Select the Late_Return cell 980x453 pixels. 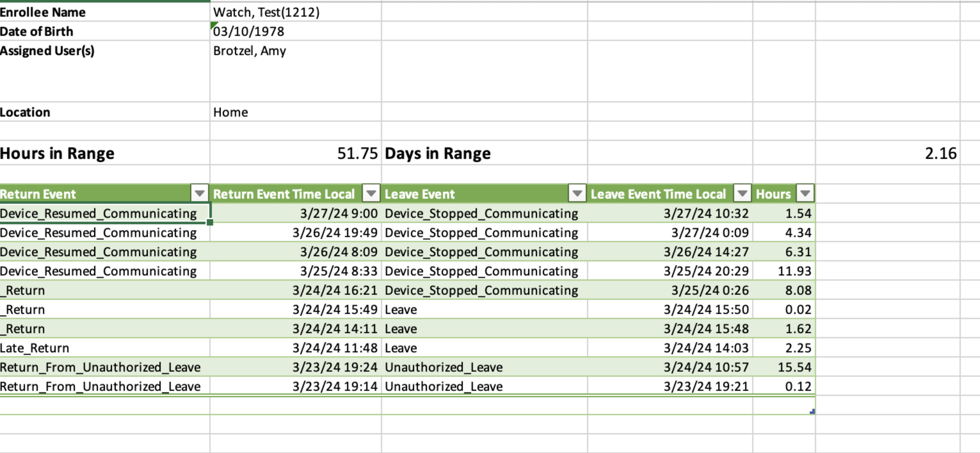point(104,348)
